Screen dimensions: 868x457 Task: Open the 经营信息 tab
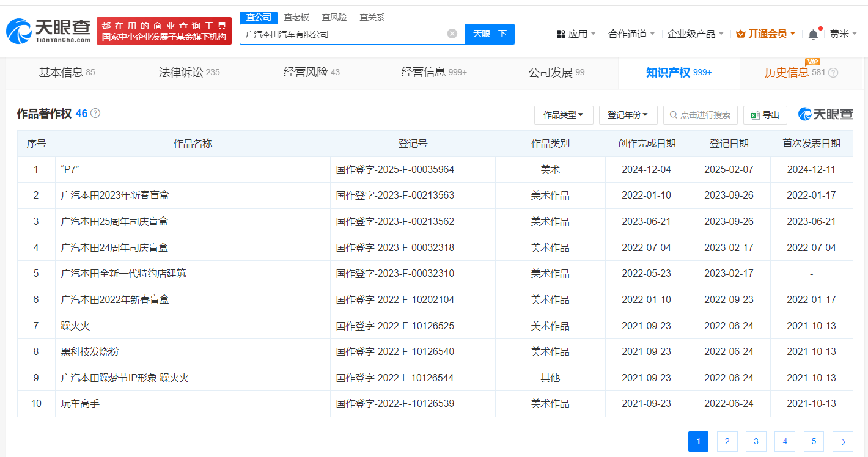434,73
